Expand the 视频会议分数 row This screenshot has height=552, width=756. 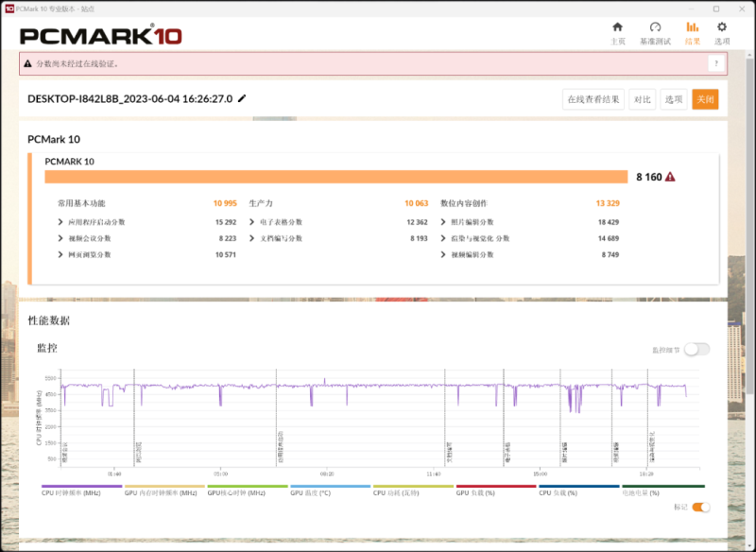pyautogui.click(x=61, y=238)
